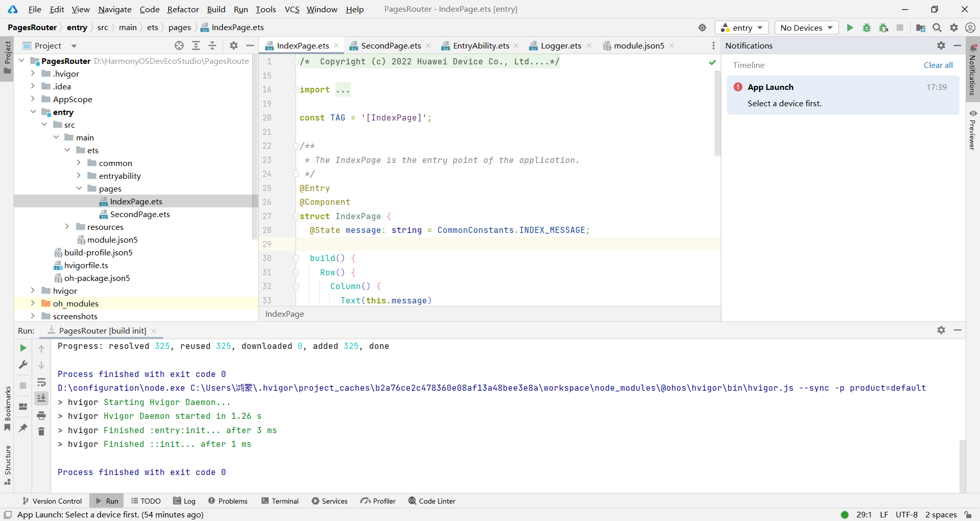This screenshot has width=980, height=521.
Task: Open the Previewer side panel
Action: point(973,130)
